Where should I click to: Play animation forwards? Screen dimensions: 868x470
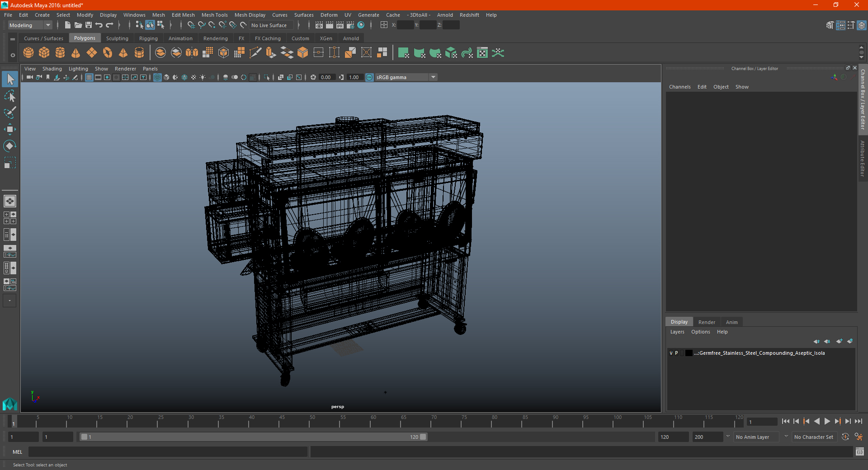[827, 421]
